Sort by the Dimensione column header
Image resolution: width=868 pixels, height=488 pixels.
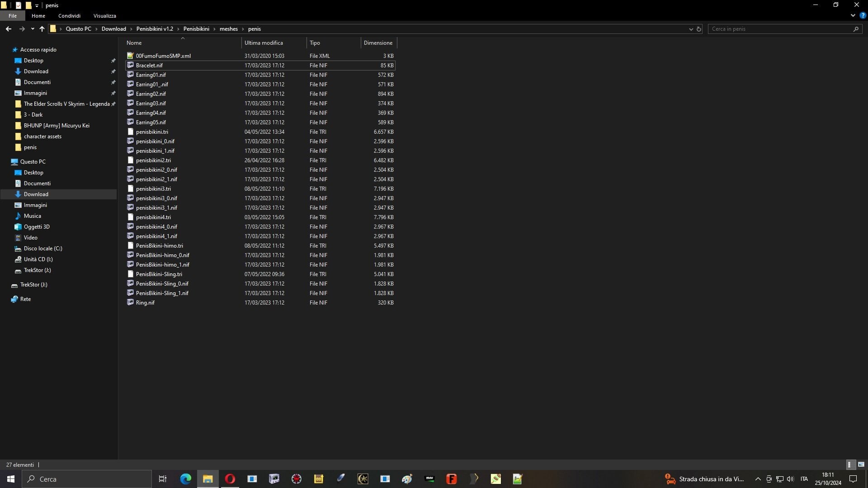379,43
